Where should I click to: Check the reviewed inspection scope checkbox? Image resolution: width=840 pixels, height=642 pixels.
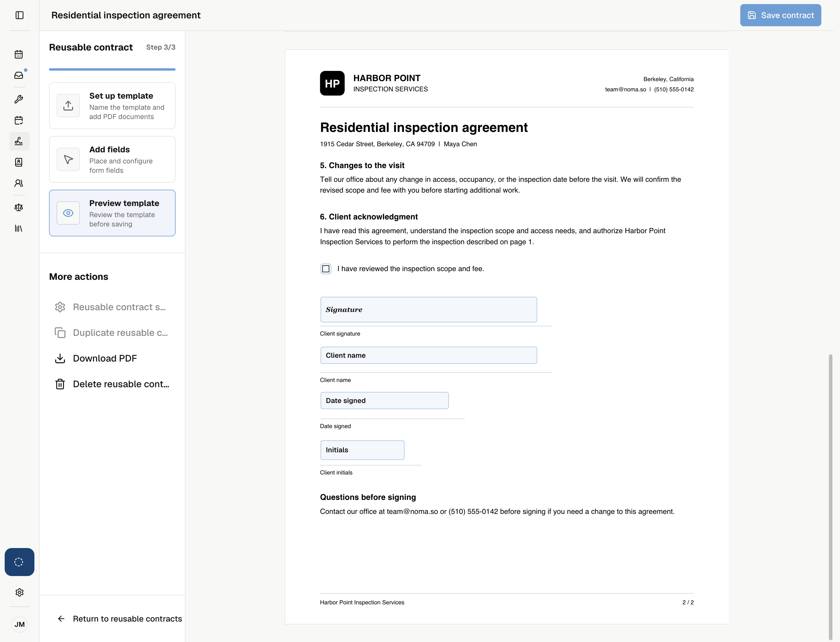coord(326,269)
